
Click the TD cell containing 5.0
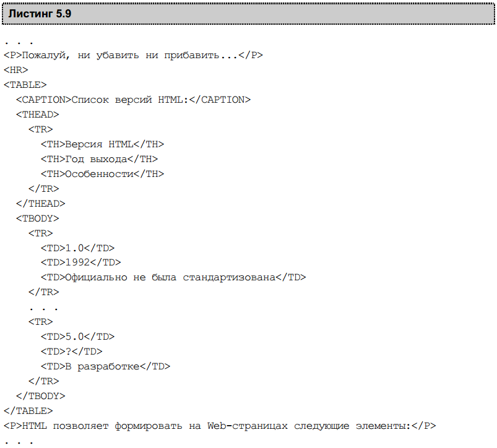pyautogui.click(x=77, y=336)
